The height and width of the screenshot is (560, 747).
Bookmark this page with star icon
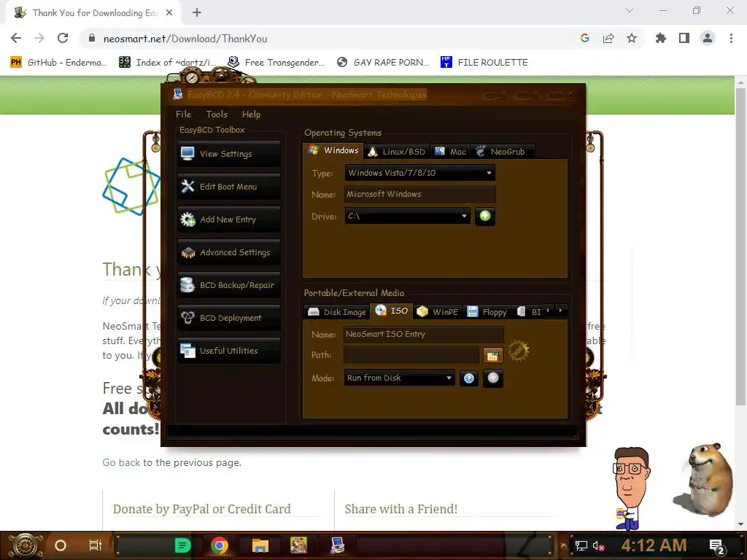point(632,38)
